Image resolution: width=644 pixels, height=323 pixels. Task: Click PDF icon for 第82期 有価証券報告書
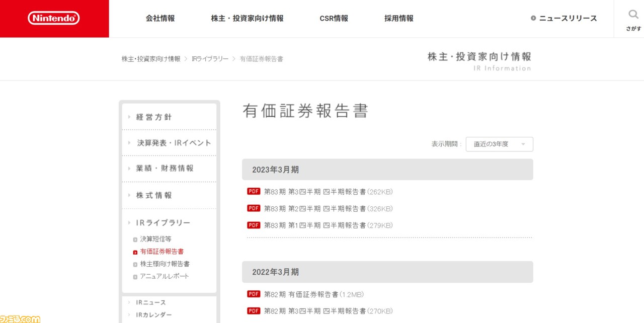coord(254,294)
